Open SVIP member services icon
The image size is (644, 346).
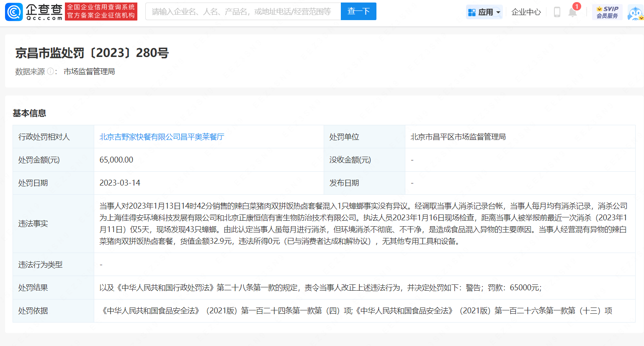pyautogui.click(x=607, y=12)
